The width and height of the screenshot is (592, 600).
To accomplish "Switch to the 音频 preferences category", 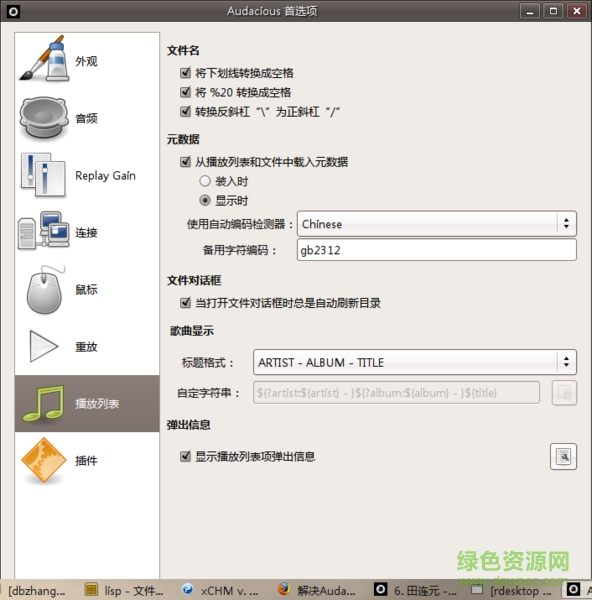I will coord(87,118).
